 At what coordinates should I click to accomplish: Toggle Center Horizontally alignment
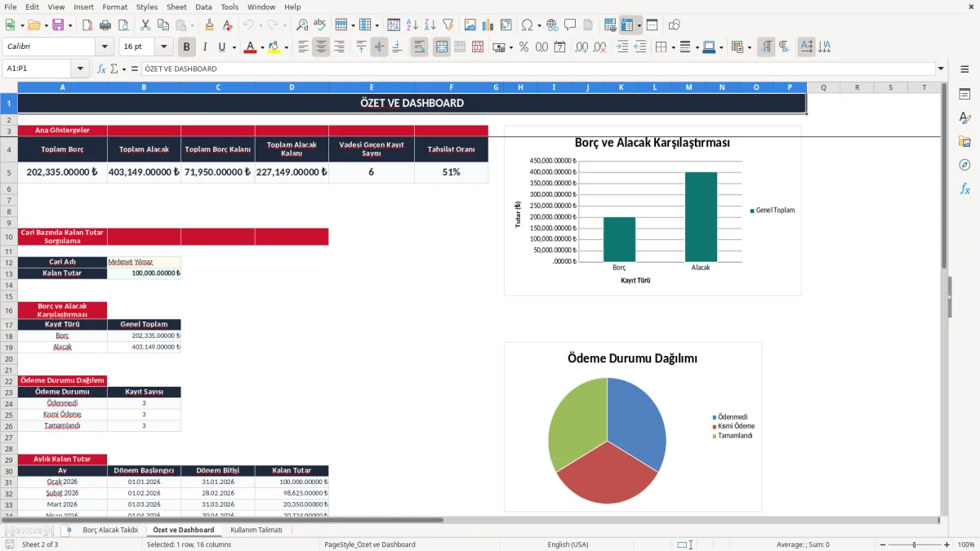321,47
